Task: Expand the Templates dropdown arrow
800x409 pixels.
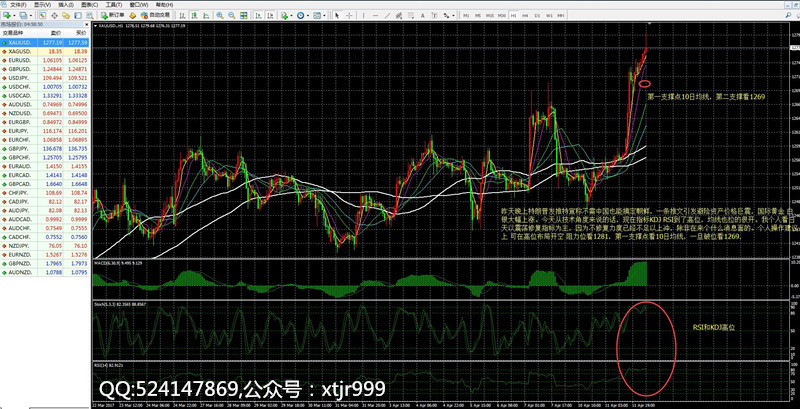Action: pyautogui.click(x=324, y=15)
